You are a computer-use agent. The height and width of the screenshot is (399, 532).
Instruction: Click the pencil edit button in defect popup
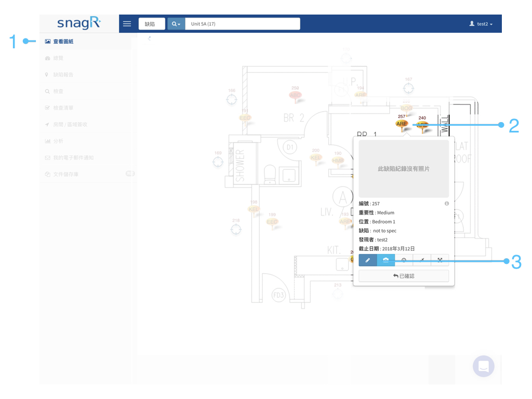[x=368, y=260]
